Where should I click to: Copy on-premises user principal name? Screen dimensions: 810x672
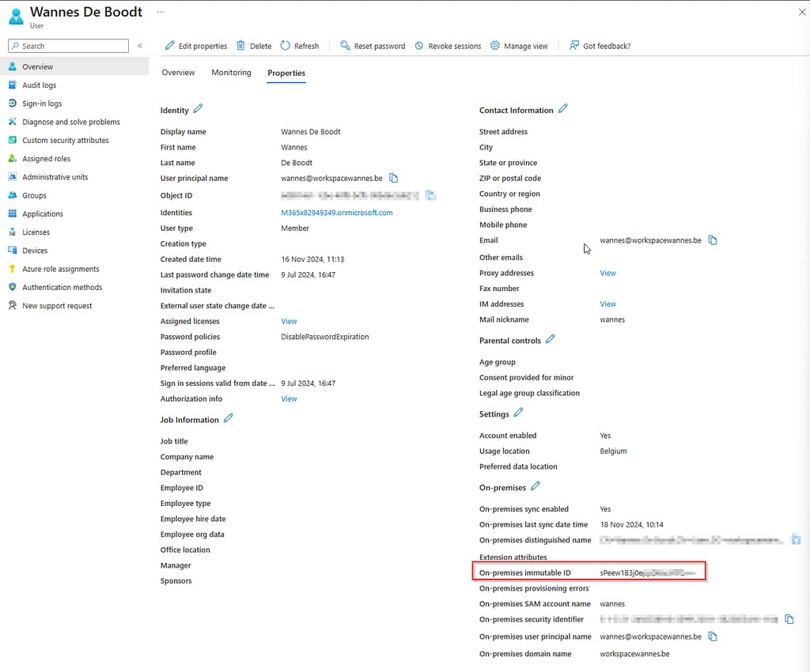click(x=713, y=636)
